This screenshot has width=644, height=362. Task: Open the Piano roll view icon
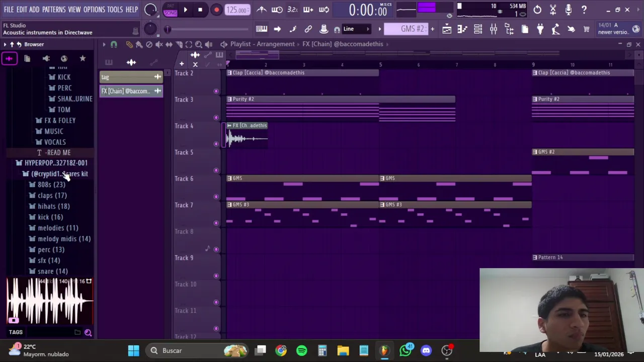[462, 29]
